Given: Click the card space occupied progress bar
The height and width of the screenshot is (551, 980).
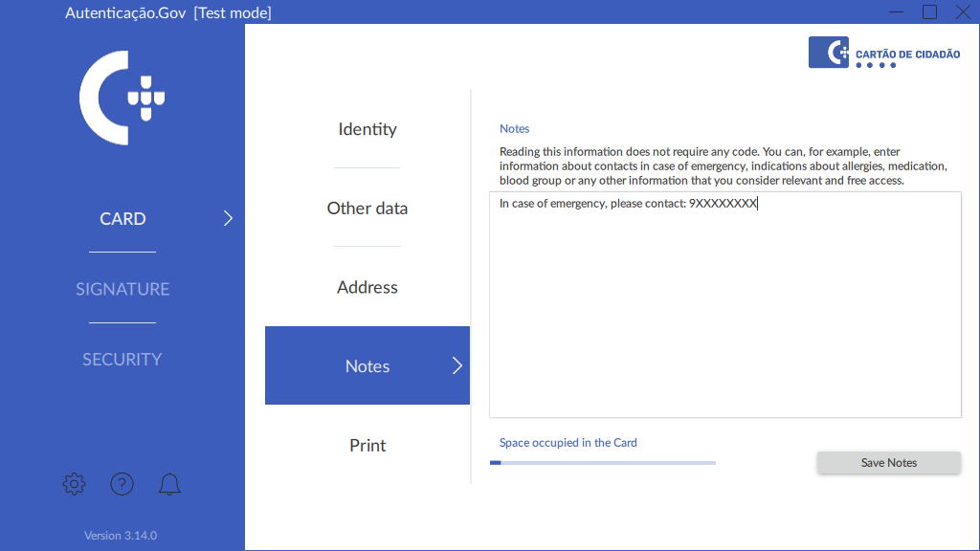Looking at the screenshot, I should pos(603,463).
